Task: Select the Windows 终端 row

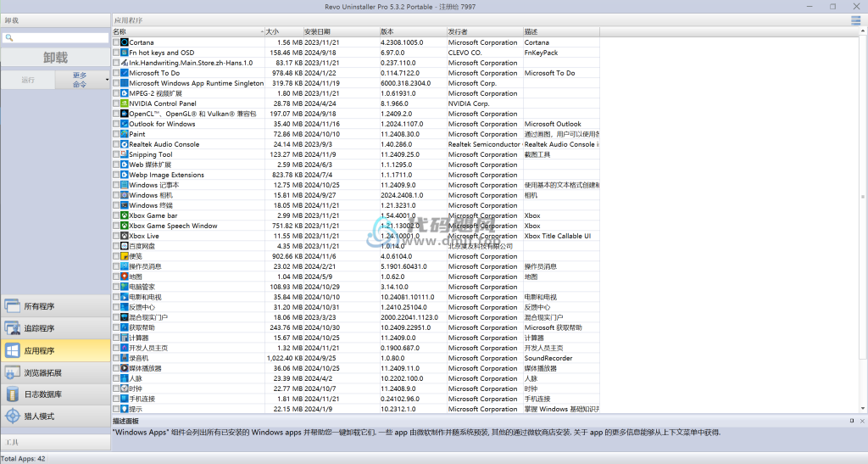Action: (x=355, y=205)
